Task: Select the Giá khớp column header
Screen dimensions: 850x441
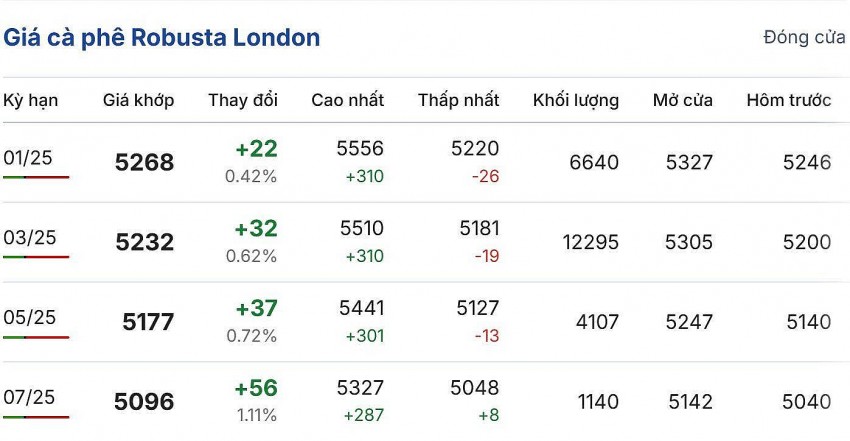Action: tap(138, 100)
